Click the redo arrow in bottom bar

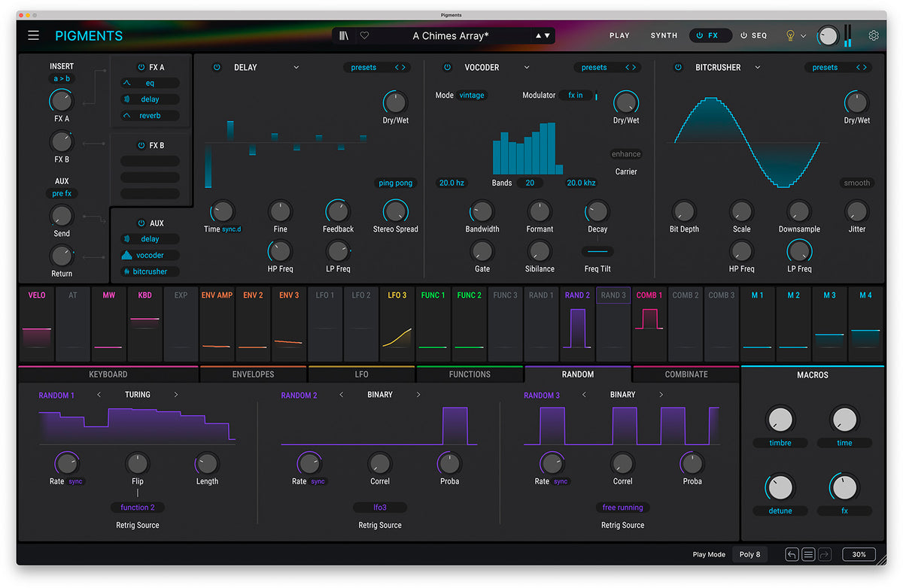tap(825, 554)
